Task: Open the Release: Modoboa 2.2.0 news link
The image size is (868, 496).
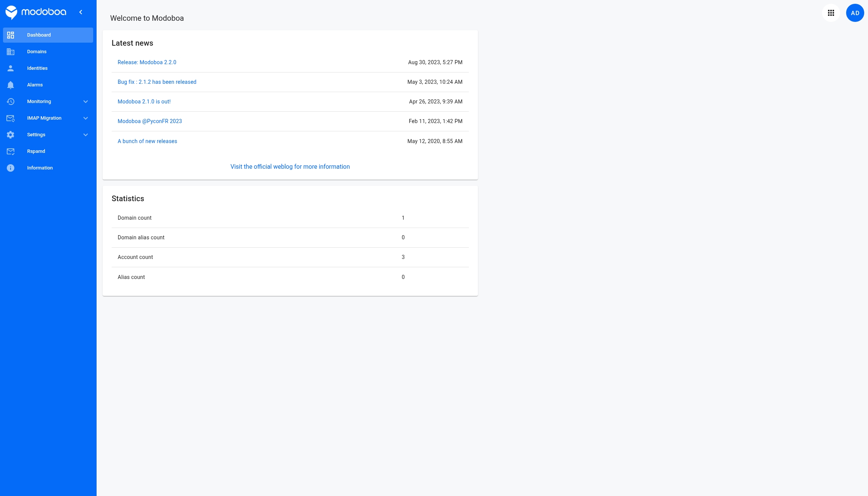Action: pos(147,62)
